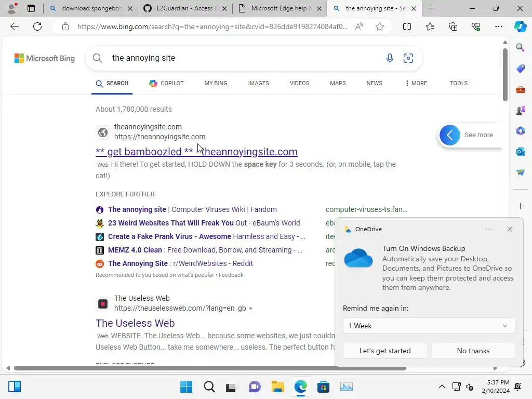Open MEMZ 4.0 Clean archive link

[205, 250]
